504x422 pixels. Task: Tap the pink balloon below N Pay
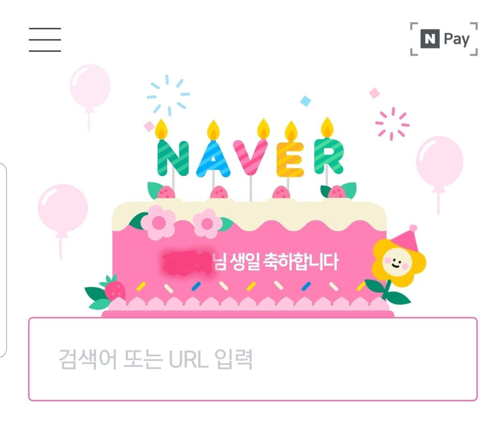[x=439, y=161]
